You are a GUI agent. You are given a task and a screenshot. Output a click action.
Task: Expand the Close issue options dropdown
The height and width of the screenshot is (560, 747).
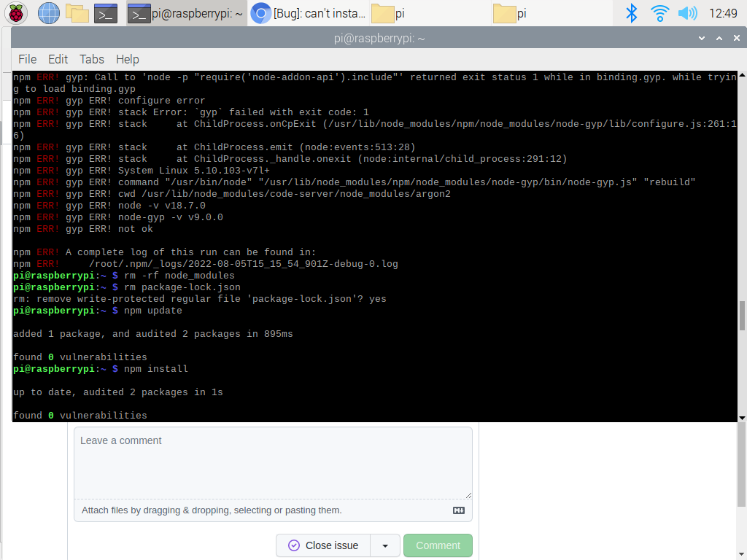[385, 545]
